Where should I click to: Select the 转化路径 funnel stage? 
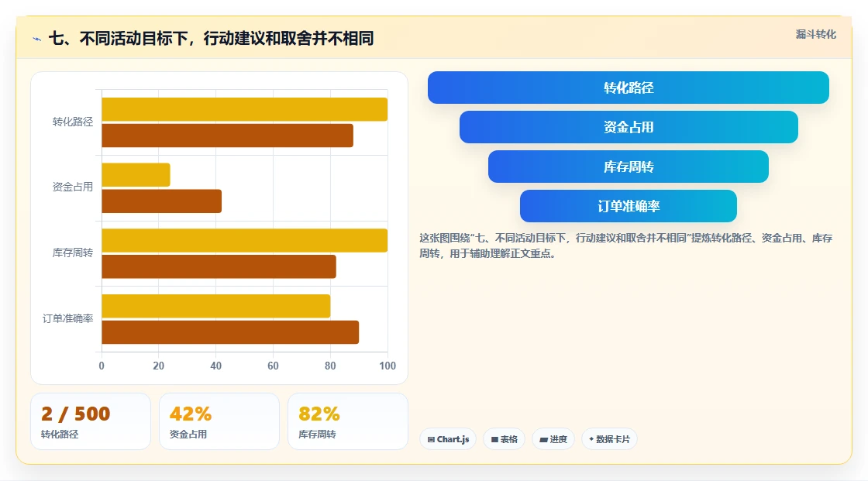629,88
